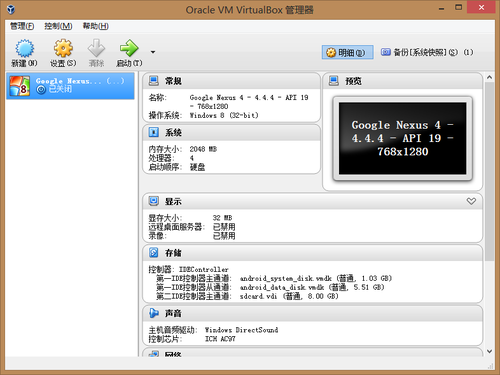
Task: Click the Display (显示) section icon
Action: coord(154,201)
